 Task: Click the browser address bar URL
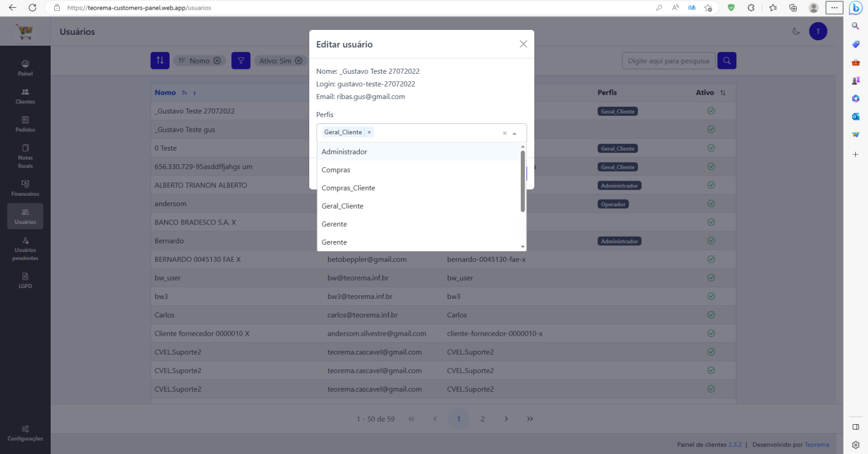139,8
